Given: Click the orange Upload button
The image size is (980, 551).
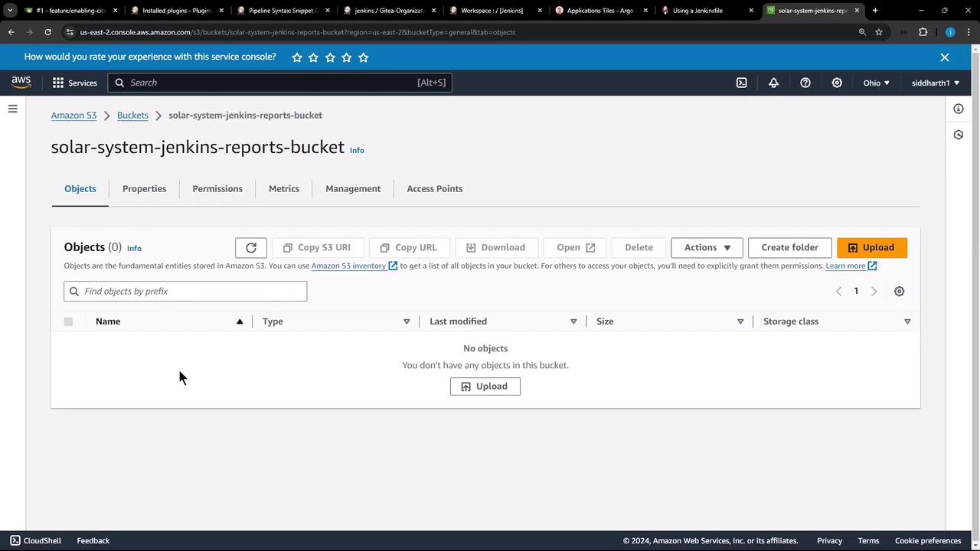Looking at the screenshot, I should click(872, 248).
